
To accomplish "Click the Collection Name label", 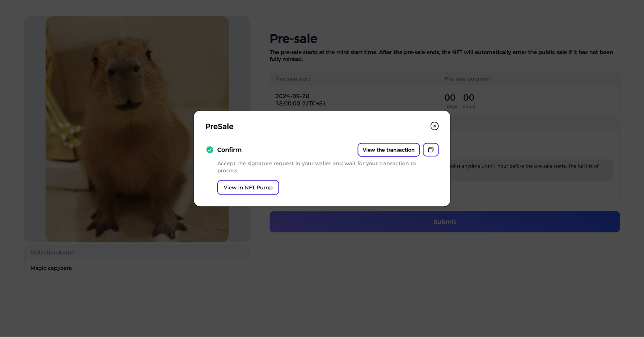I will coord(52,252).
